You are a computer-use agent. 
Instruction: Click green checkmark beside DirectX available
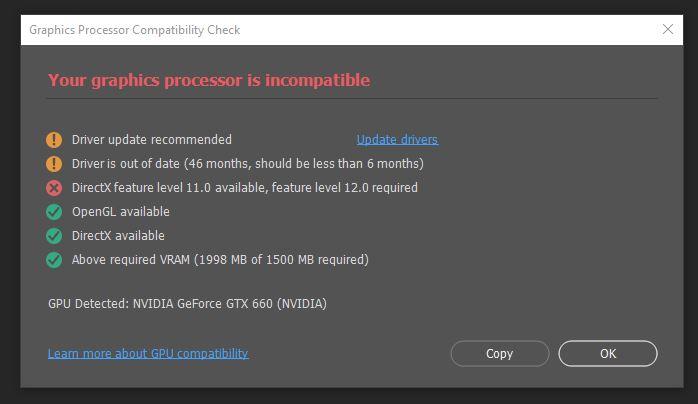[x=54, y=236]
